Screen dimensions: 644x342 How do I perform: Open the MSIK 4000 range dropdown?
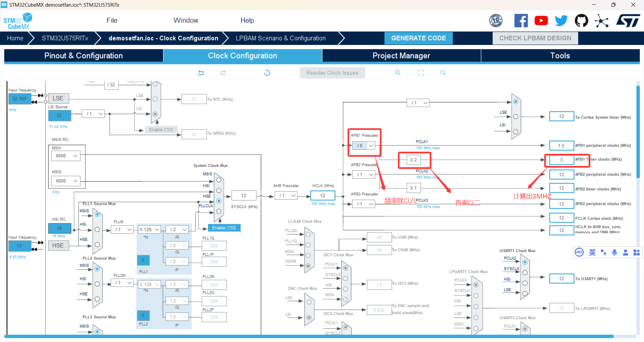pyautogui.click(x=66, y=156)
